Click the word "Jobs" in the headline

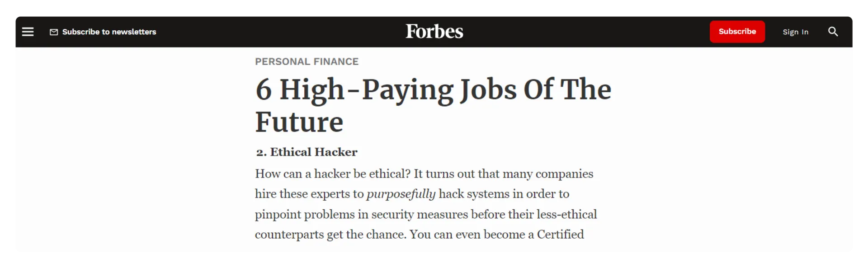488,89
